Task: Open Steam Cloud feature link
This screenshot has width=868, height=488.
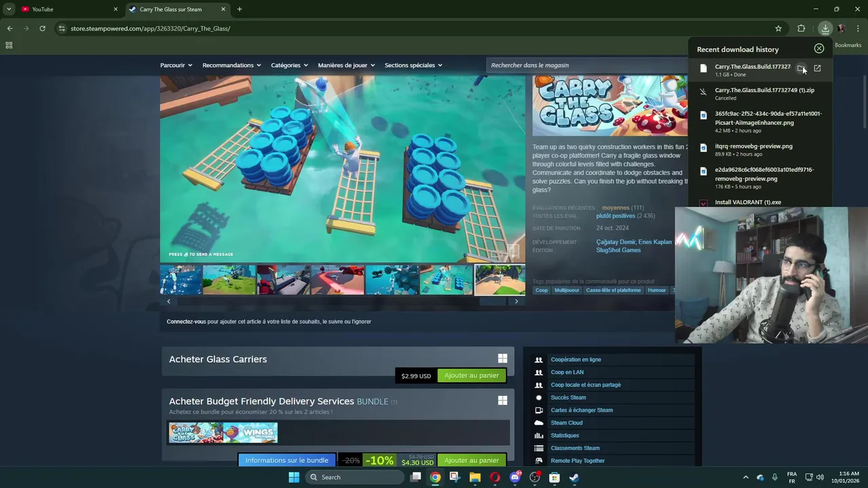Action: 566,423
